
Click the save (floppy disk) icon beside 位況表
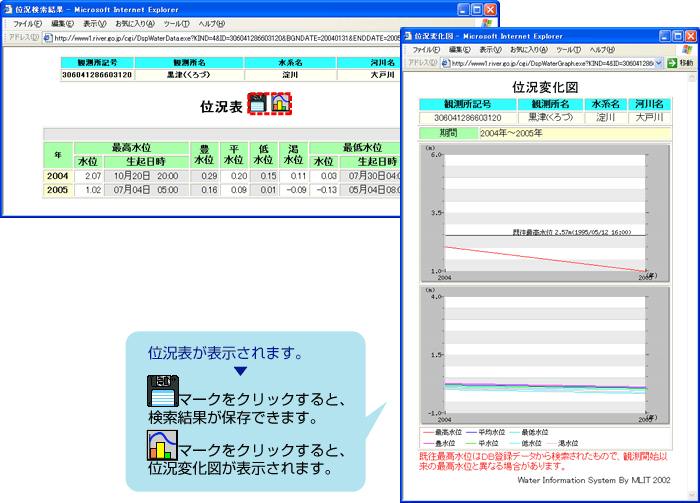(258, 102)
